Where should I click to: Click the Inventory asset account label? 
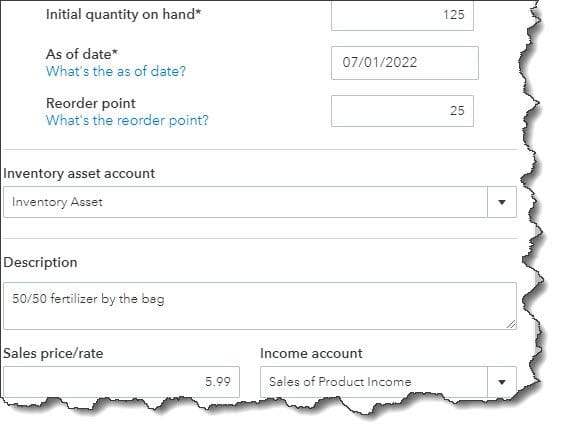click(x=79, y=174)
